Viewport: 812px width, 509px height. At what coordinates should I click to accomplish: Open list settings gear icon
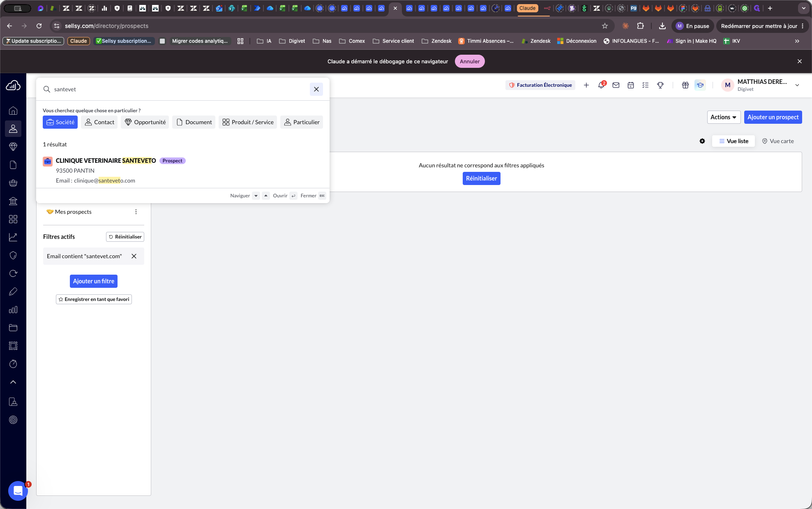(702, 141)
